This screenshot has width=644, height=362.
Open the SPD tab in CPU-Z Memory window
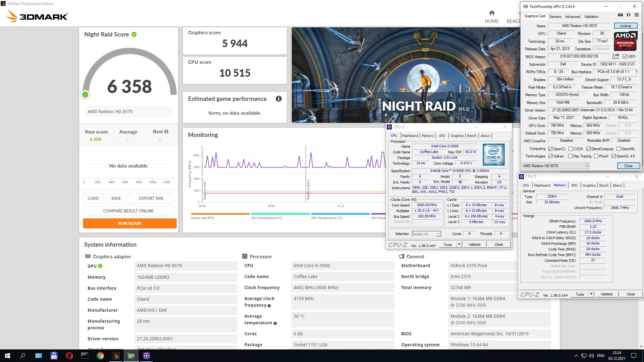[x=574, y=185]
